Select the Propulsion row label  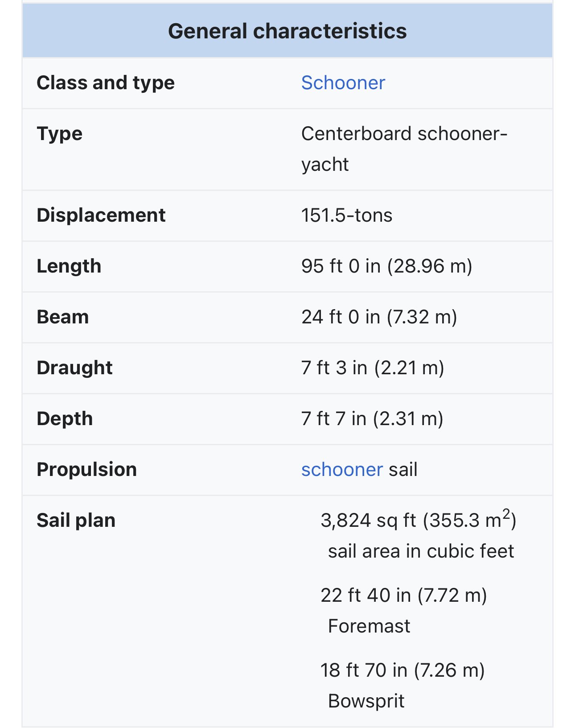click(86, 470)
